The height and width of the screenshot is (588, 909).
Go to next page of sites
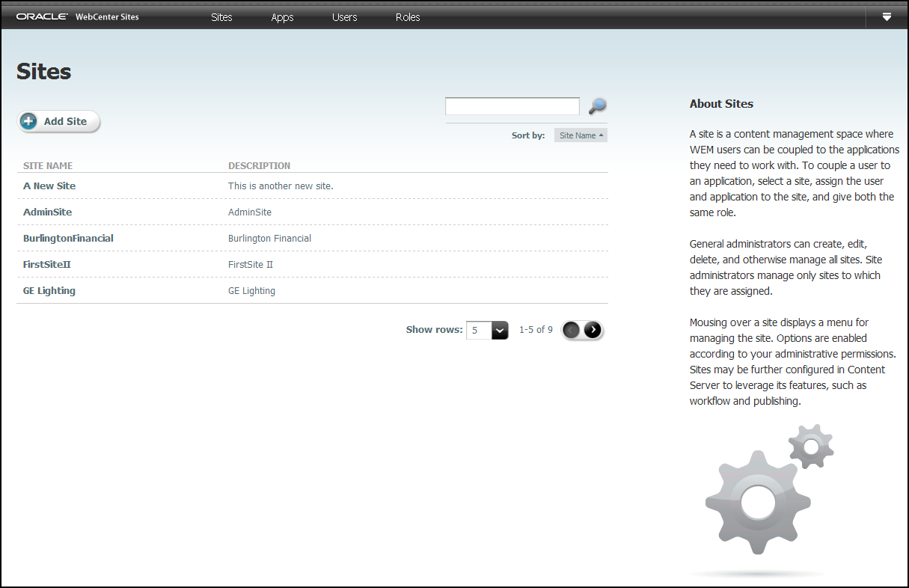(593, 330)
